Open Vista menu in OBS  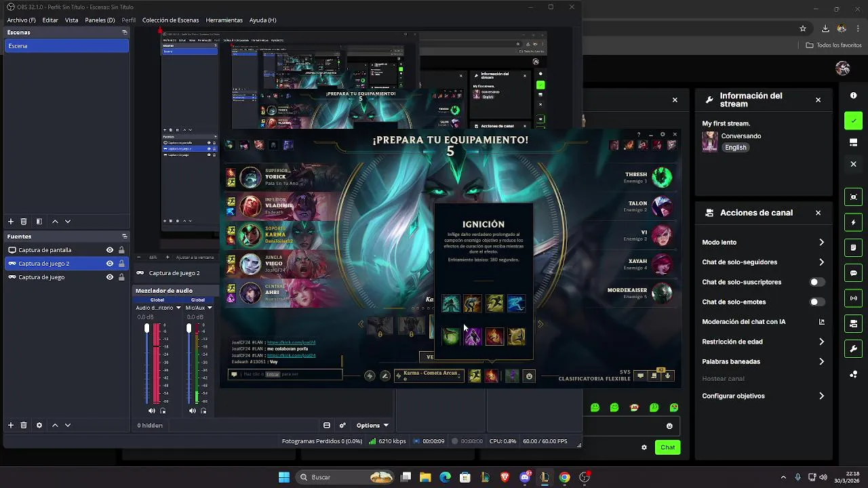coord(71,20)
